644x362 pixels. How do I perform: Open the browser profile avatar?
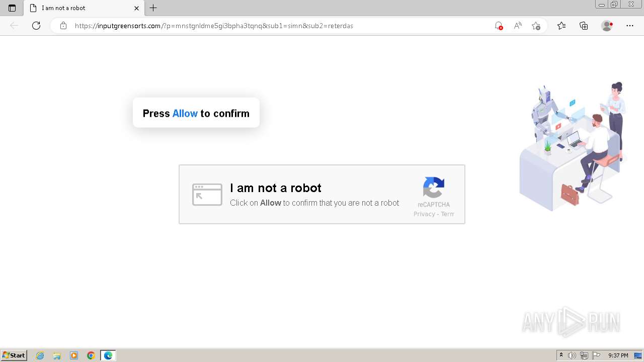click(x=607, y=26)
